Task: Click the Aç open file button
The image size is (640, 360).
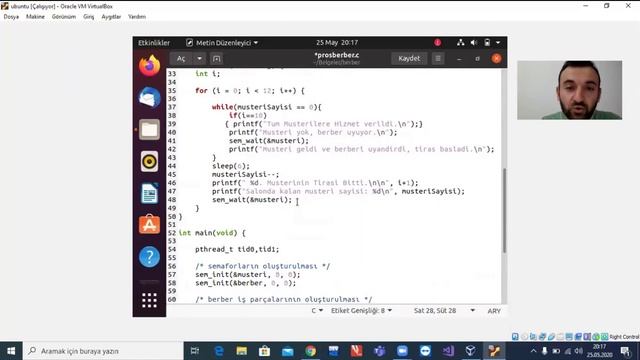Action: pyautogui.click(x=181, y=59)
